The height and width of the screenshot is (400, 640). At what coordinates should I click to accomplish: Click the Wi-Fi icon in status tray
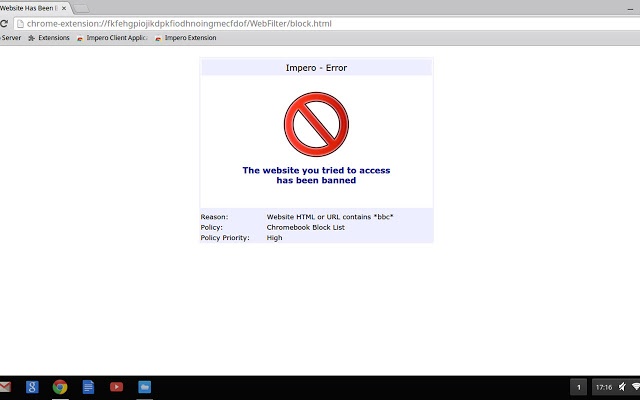click(636, 387)
